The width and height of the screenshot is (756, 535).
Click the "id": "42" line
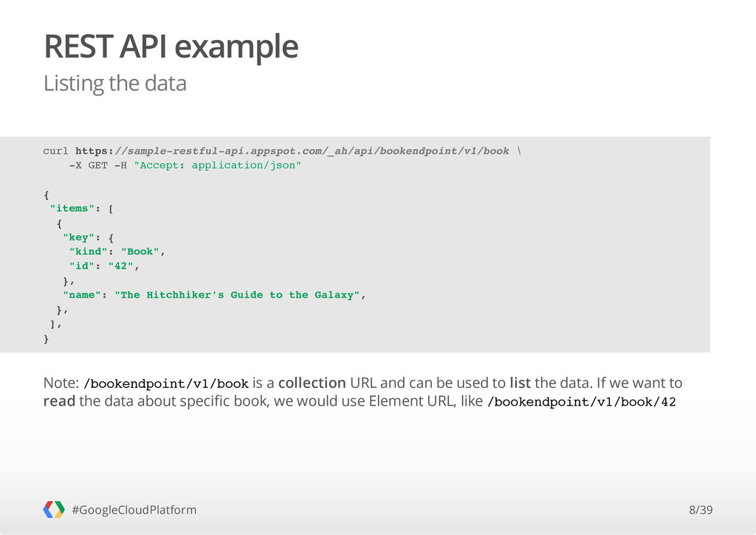104,266
